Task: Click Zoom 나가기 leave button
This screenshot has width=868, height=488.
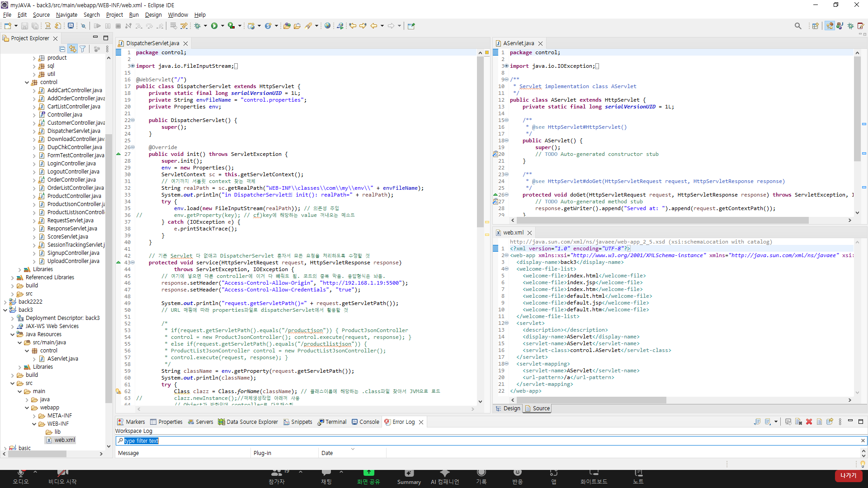Action: coord(848,475)
